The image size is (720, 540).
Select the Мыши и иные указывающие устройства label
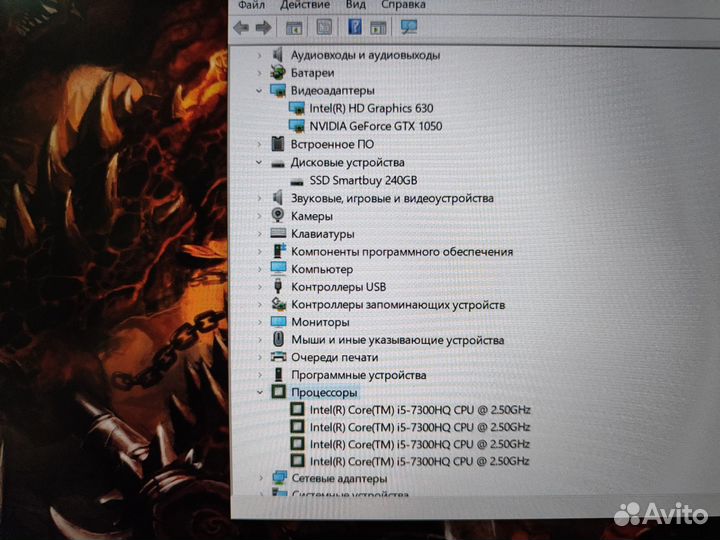coord(398,340)
